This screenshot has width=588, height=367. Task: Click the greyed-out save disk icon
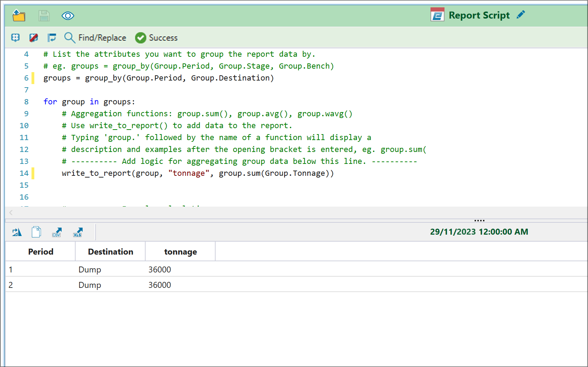[44, 16]
